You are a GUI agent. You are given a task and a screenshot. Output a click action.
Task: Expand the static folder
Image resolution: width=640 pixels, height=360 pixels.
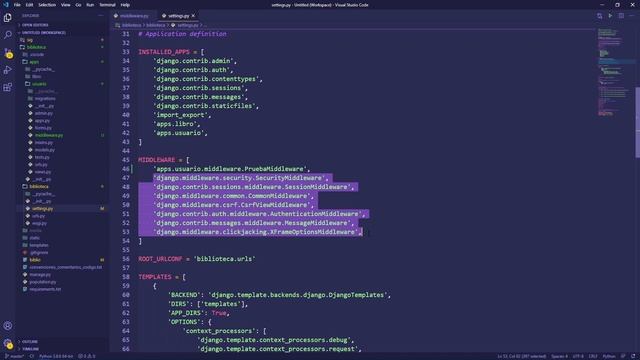(35, 238)
